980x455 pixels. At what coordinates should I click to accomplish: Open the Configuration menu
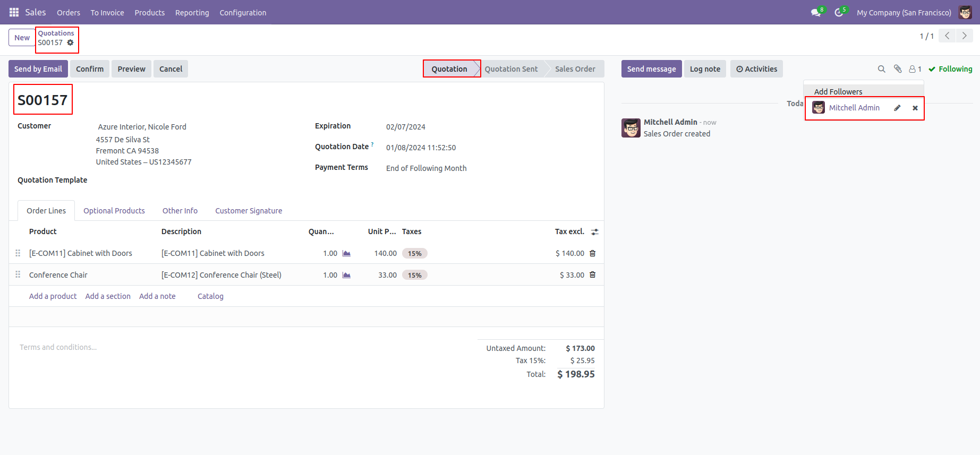point(243,13)
